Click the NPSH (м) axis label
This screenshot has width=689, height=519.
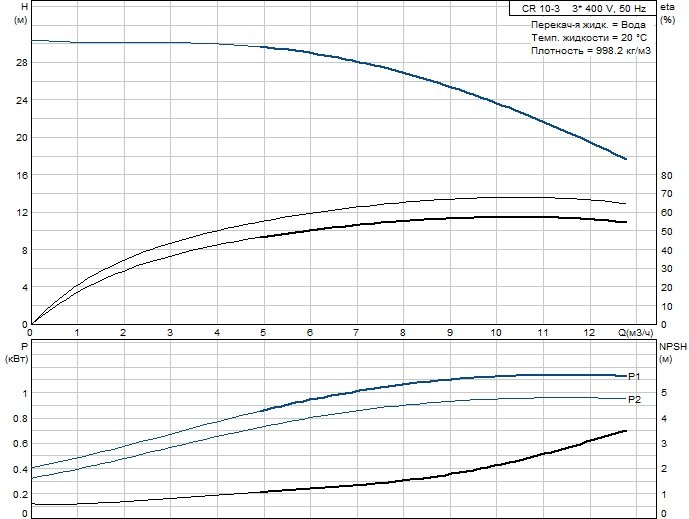point(673,353)
